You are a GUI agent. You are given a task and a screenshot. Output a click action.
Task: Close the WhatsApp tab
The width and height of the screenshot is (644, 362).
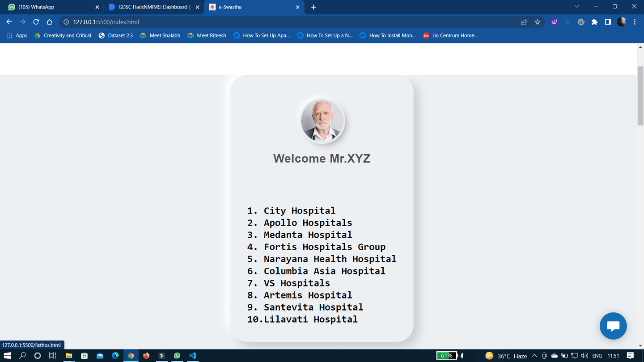point(97,7)
